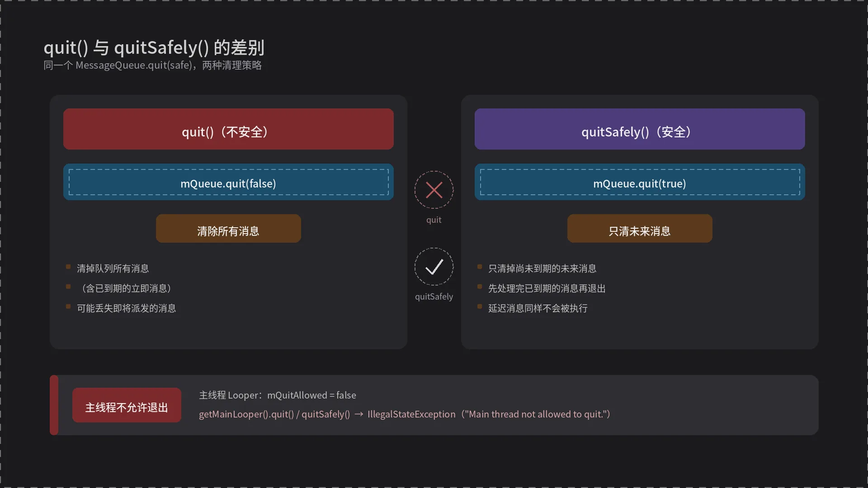
Task: Click the checkmark quitSafely icon
Action: tap(434, 267)
